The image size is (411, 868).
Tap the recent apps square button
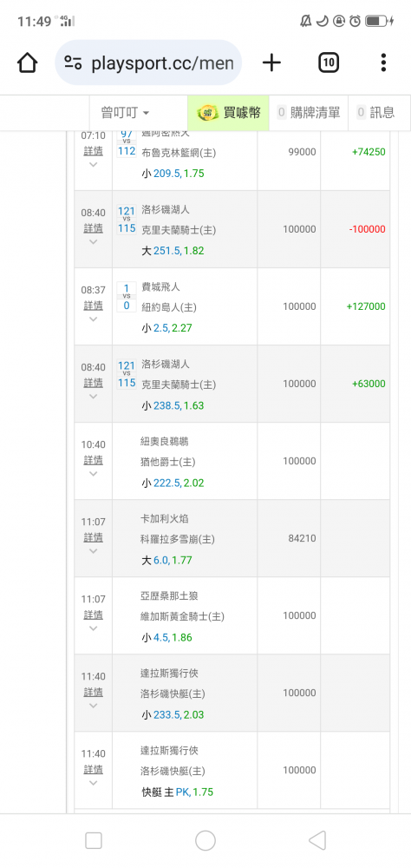click(x=94, y=841)
